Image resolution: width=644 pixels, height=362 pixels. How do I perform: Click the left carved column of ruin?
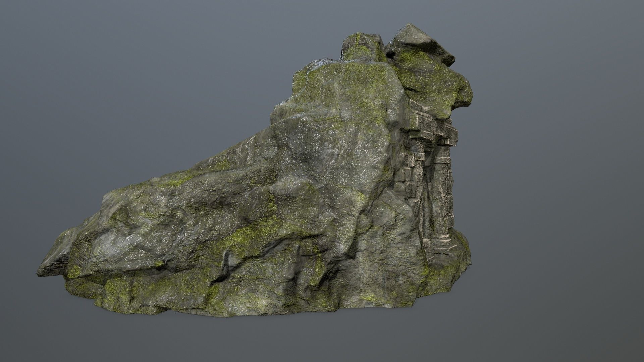point(419,174)
